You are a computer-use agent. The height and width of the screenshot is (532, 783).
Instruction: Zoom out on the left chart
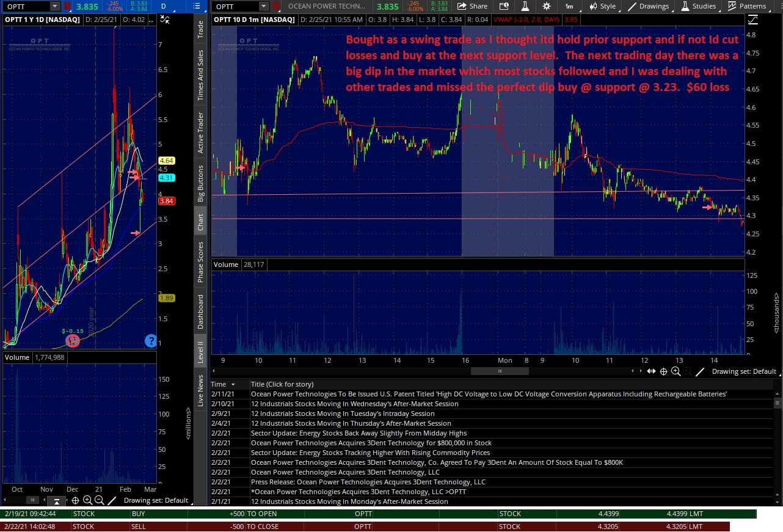click(x=100, y=500)
